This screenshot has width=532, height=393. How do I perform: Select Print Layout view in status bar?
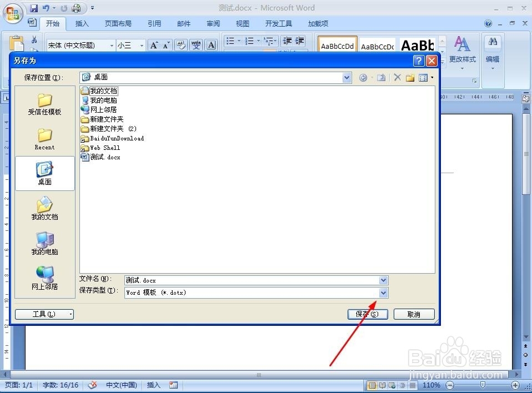pyautogui.click(x=372, y=385)
